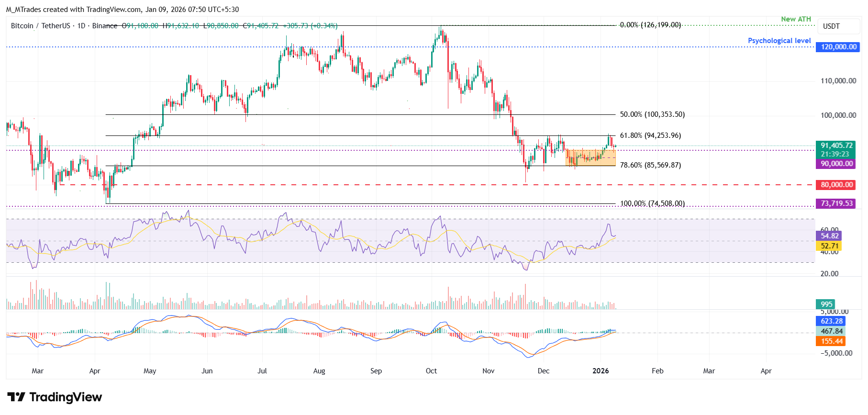Select the 50.00% Fibonacci retracement label
The image size is (868, 415).
[x=652, y=114]
